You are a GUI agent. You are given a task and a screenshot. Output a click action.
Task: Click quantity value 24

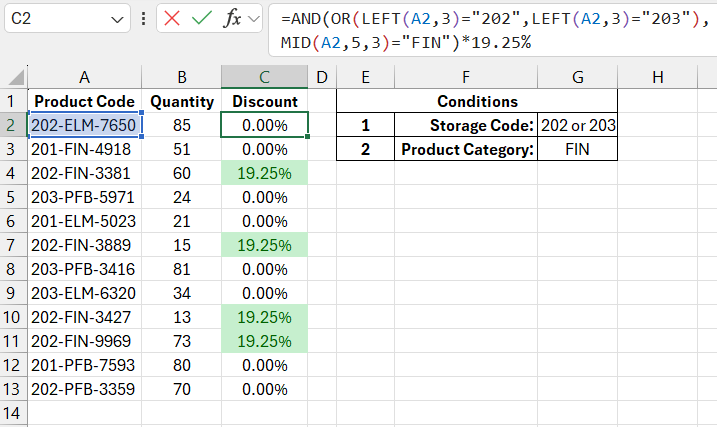[182, 197]
